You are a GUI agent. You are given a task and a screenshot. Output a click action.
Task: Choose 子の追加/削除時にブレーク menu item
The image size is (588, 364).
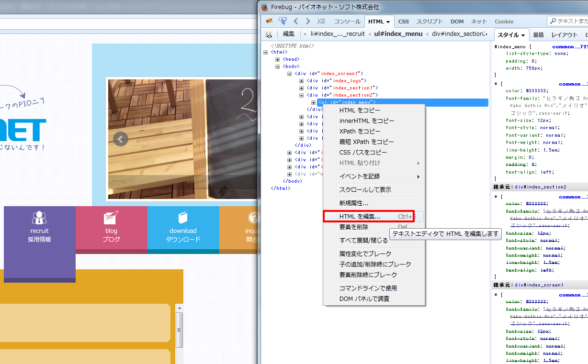[374, 265]
